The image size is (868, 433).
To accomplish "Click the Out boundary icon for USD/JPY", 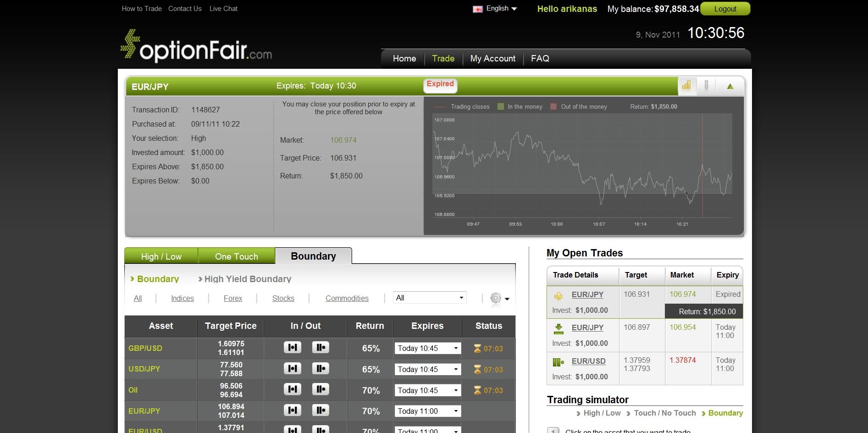I will (x=321, y=368).
